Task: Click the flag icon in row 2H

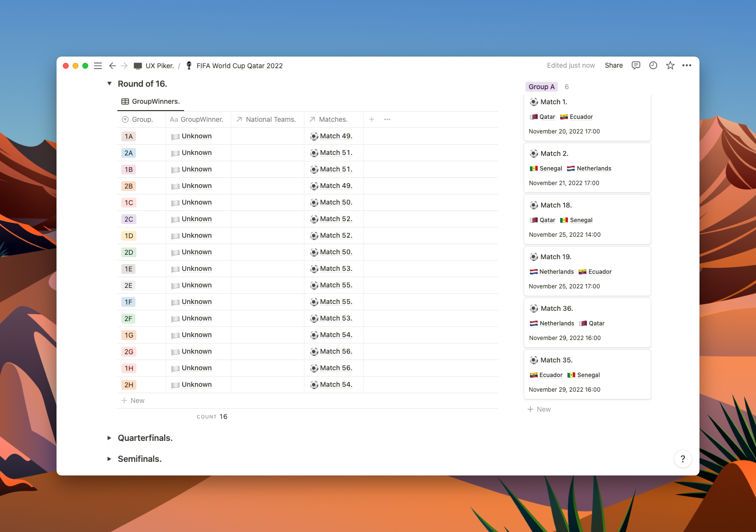Action: (x=176, y=385)
